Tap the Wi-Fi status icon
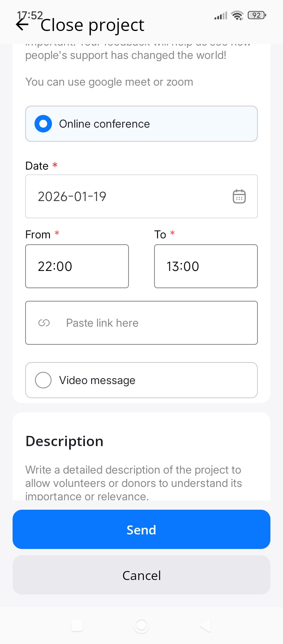Screen dimensions: 283x644 coord(237,16)
